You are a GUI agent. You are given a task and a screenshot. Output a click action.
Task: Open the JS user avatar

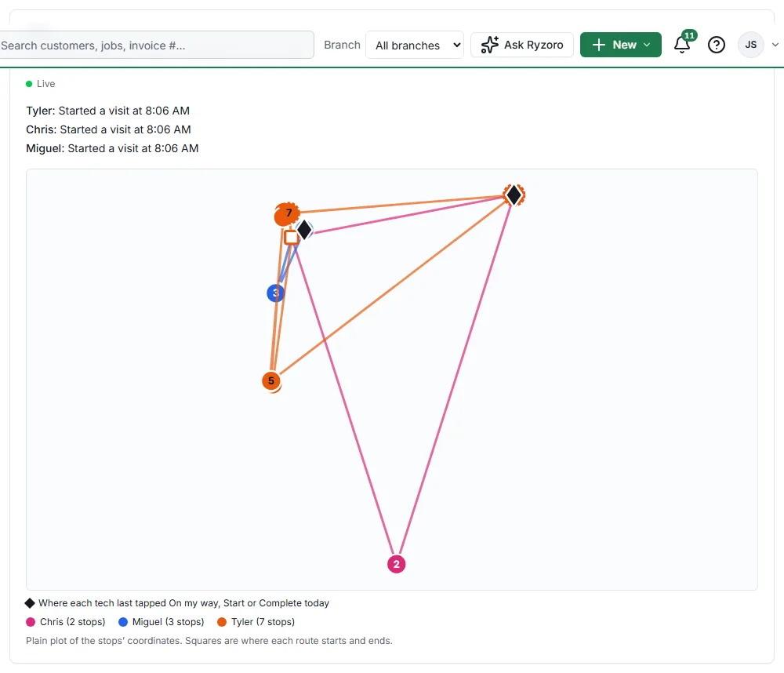750,45
